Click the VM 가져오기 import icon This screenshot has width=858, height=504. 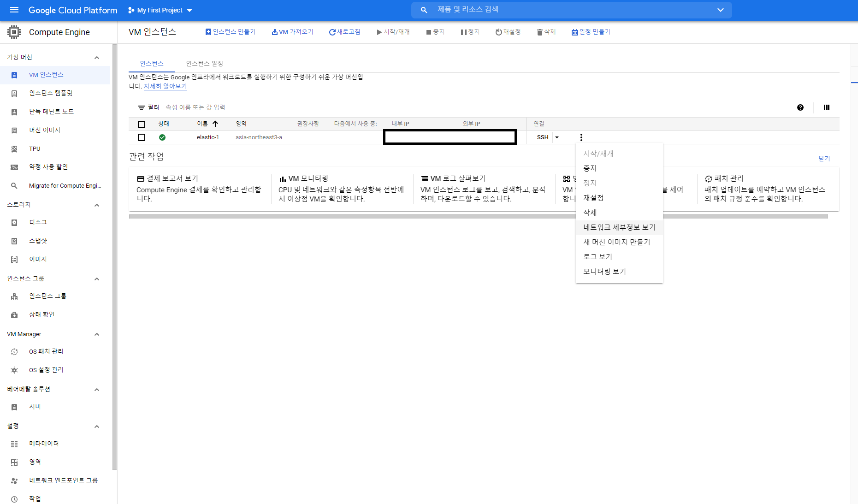point(274,32)
